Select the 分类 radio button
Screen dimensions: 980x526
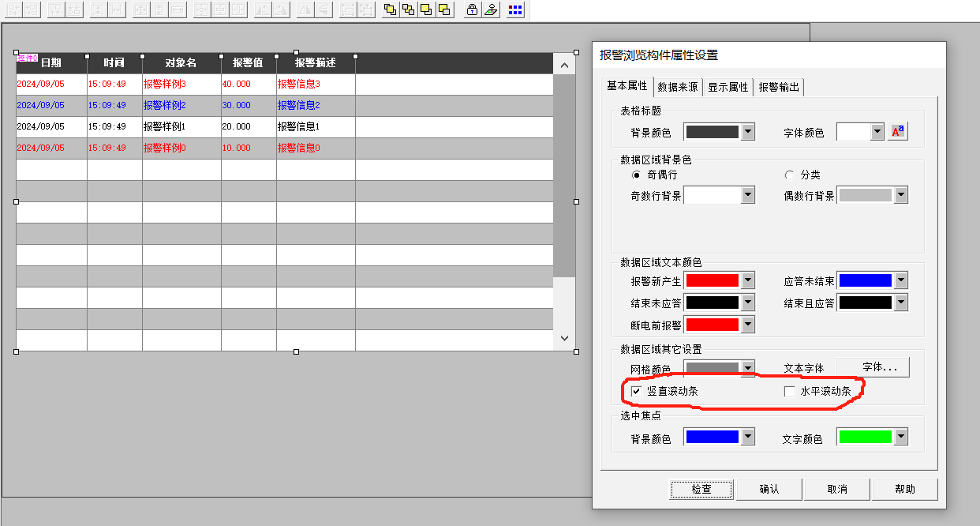pos(789,175)
